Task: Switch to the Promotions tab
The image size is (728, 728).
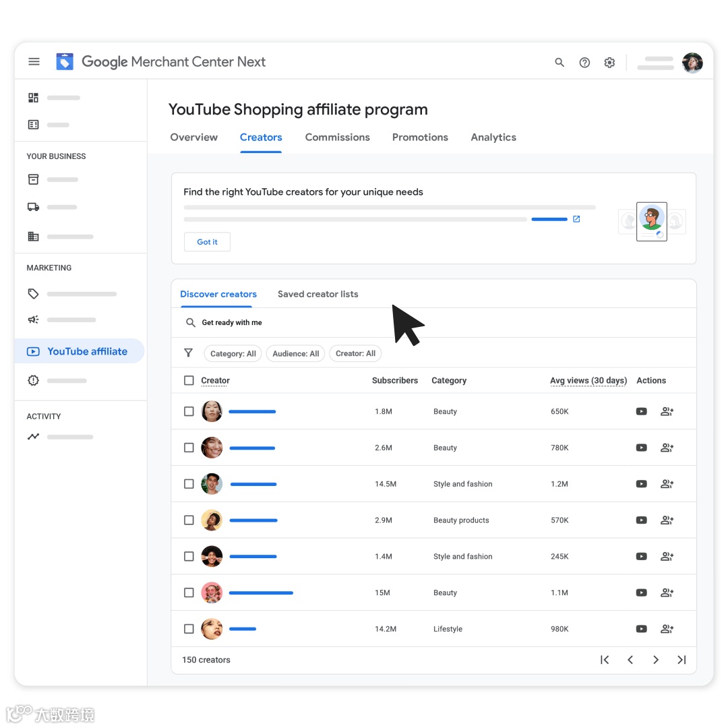Action: tap(420, 138)
